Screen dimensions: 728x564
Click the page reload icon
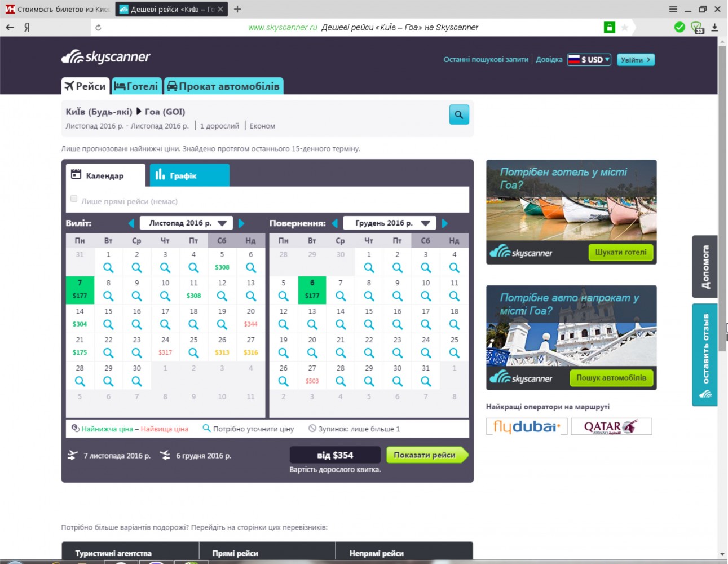[98, 27]
